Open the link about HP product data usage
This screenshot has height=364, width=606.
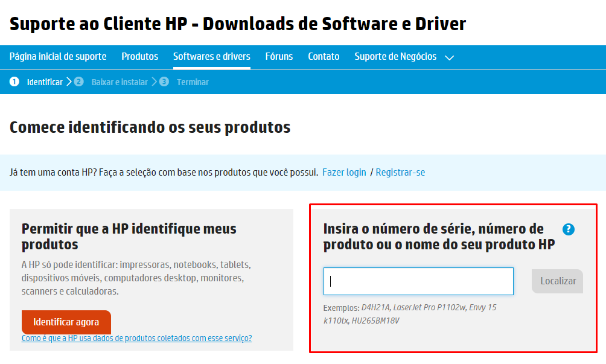(x=136, y=338)
